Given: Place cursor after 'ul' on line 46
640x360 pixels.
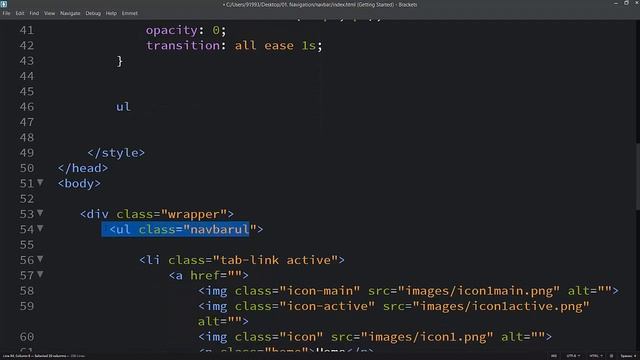Looking at the screenshot, I should (131, 107).
